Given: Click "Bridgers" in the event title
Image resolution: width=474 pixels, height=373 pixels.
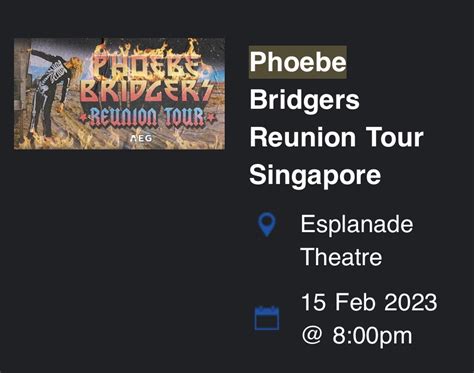Looking at the screenshot, I should click(305, 100).
